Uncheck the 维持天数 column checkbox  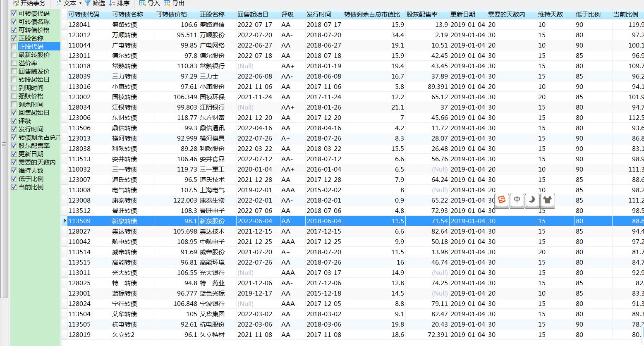14,170
